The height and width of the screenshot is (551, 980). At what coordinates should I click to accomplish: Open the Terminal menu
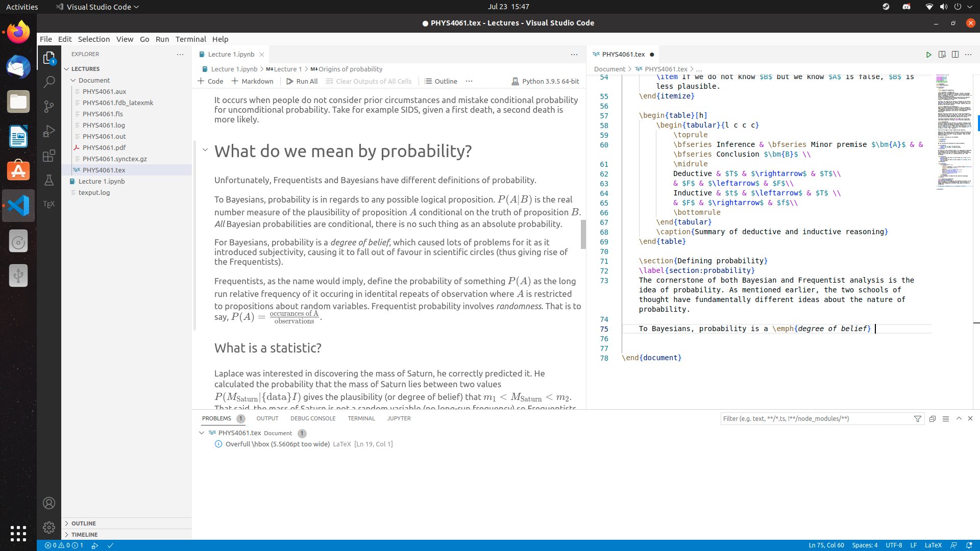[190, 39]
